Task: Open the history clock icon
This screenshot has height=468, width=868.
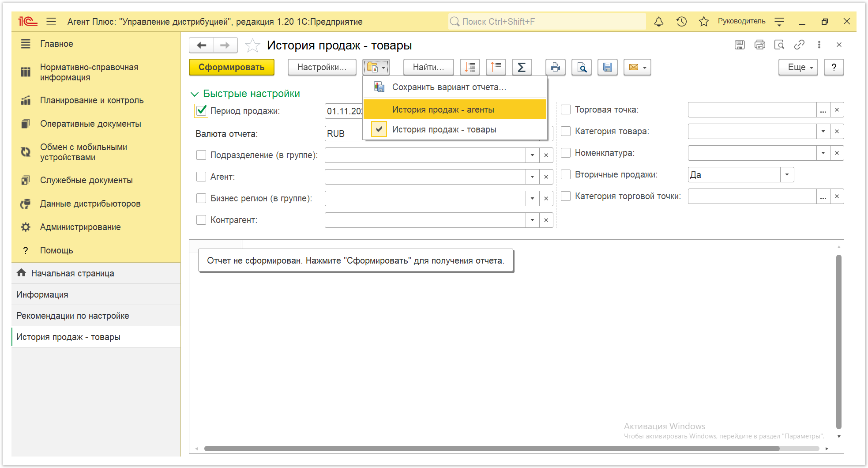Action: click(x=681, y=21)
